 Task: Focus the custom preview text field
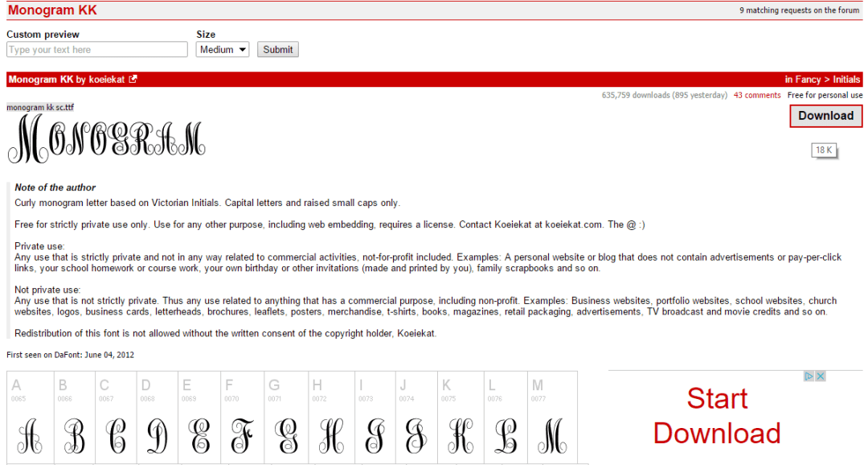click(97, 49)
